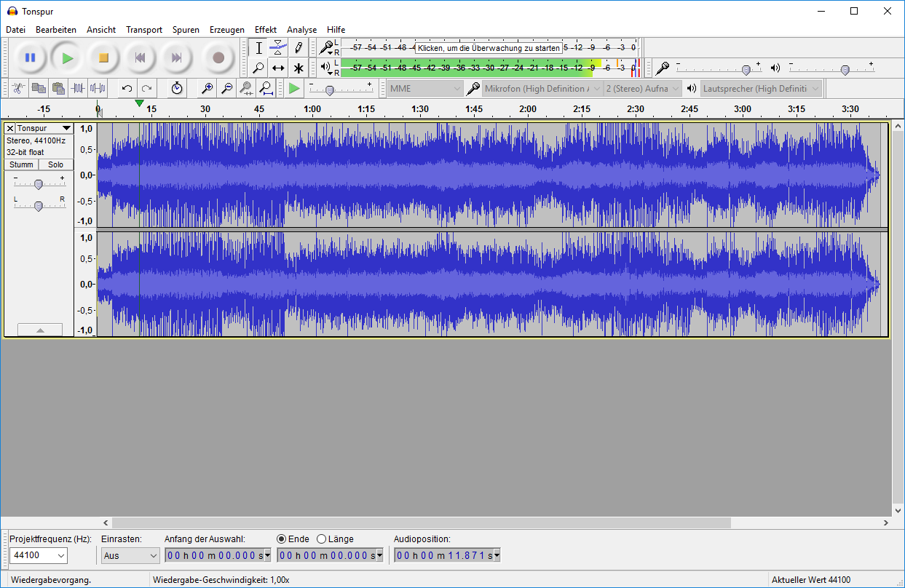
Task: Open the Spuren menu
Action: tap(186, 30)
